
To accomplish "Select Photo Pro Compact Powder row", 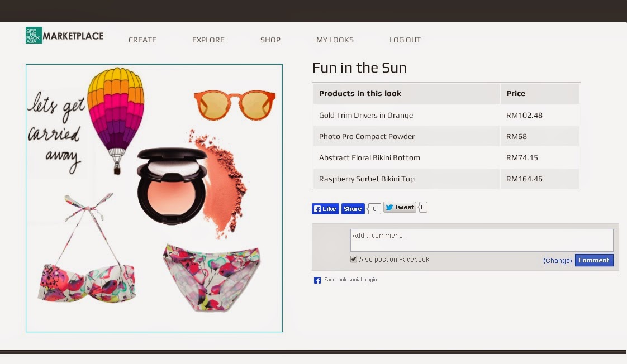I will pyautogui.click(x=446, y=136).
